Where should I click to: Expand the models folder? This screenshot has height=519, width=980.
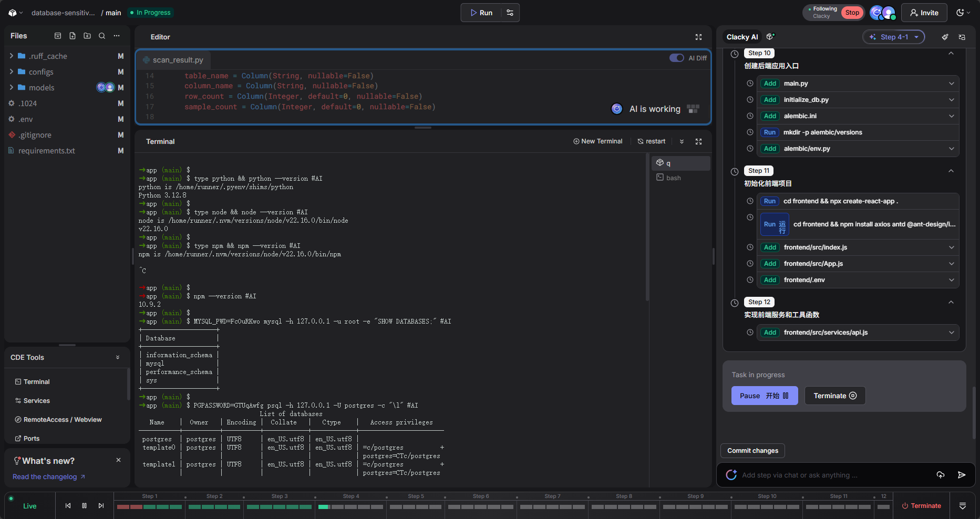(x=12, y=87)
